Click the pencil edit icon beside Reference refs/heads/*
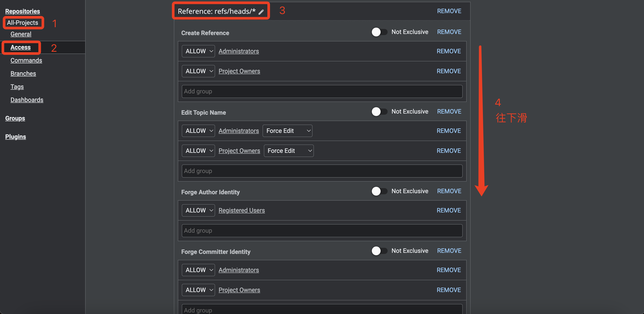This screenshot has width=644, height=314. point(261,12)
